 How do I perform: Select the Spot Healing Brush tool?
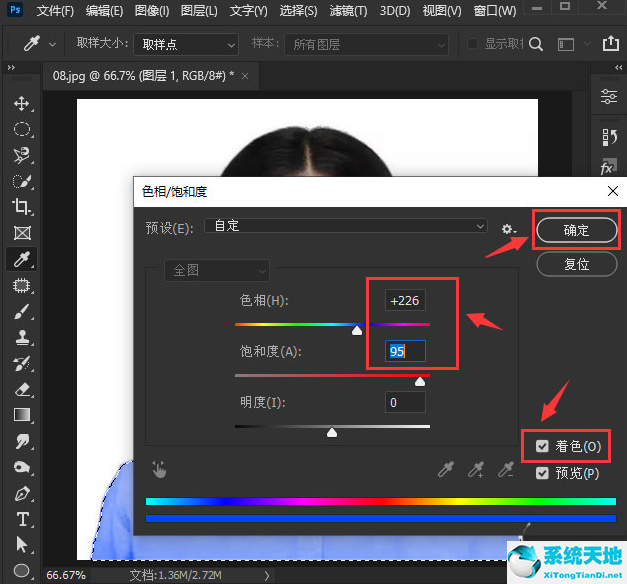click(x=22, y=285)
